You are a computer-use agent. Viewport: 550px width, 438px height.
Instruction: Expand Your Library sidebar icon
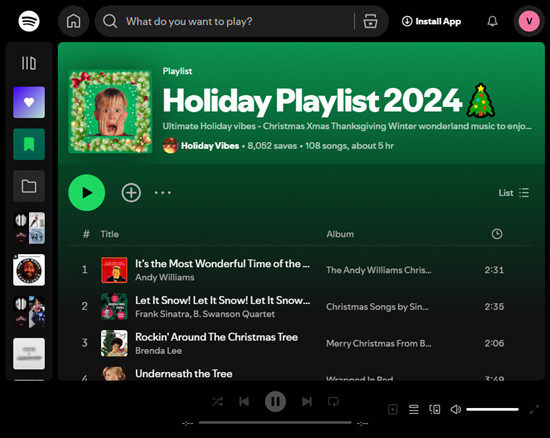(x=29, y=63)
